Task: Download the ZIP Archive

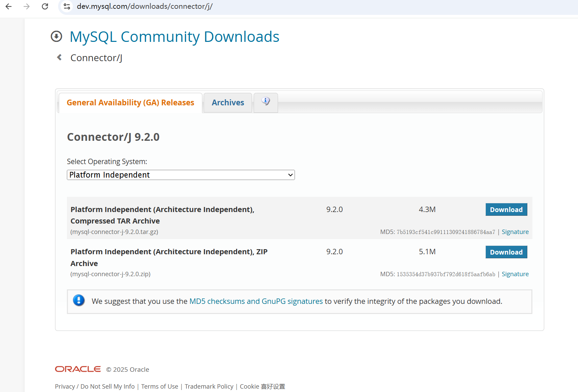Action: click(x=506, y=252)
